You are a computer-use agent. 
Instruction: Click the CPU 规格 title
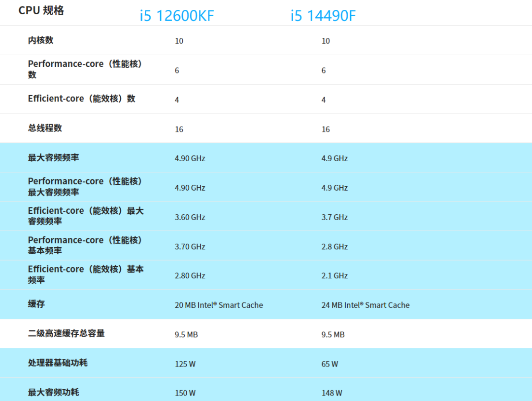pos(41,10)
